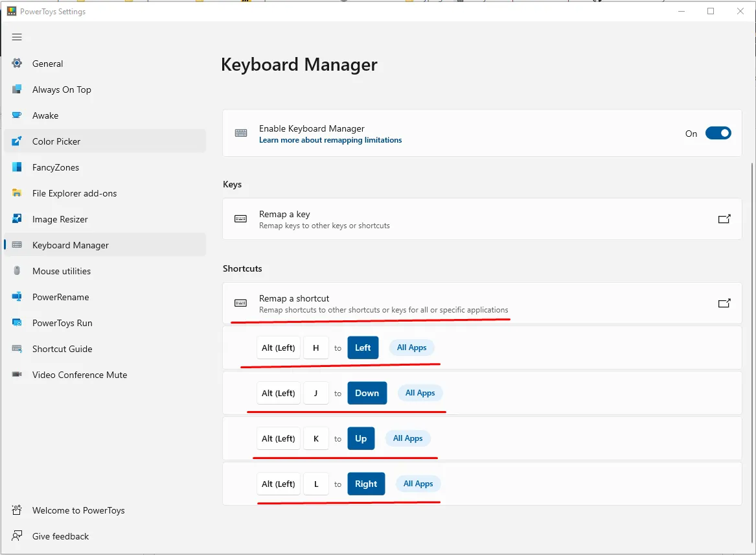This screenshot has width=756, height=555.
Task: Open Welcome to PowerToys
Action: point(78,510)
